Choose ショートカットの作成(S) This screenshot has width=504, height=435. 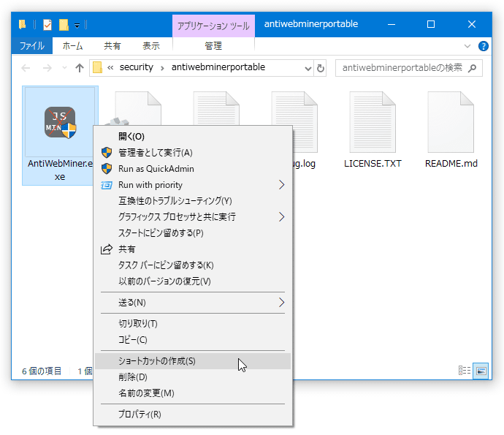point(193,361)
